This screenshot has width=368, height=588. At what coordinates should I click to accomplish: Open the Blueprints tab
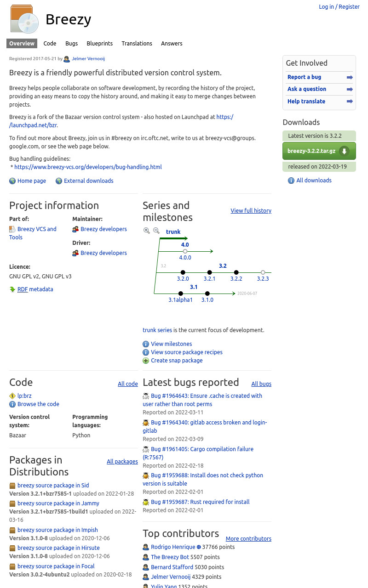click(99, 44)
